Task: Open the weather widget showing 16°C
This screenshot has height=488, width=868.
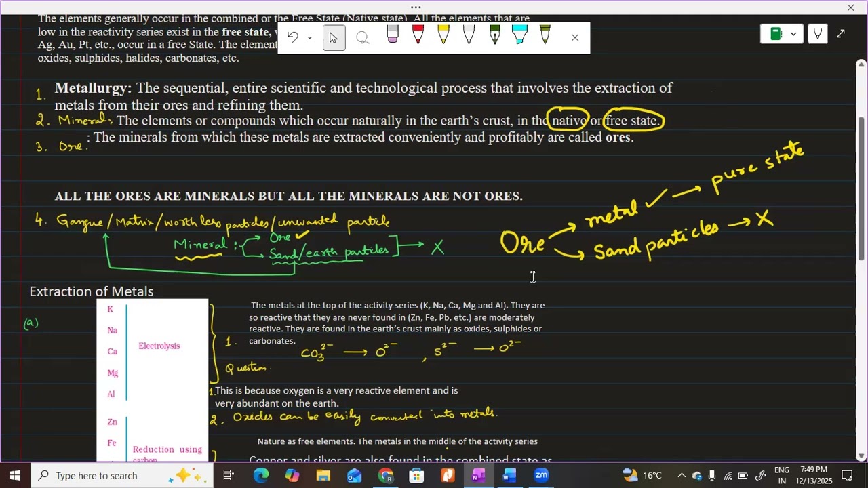Action: [642, 476]
